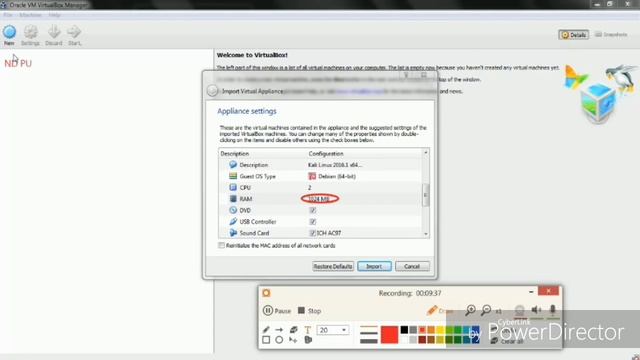Switch to the Details view button
640x360 pixels.
(573, 35)
